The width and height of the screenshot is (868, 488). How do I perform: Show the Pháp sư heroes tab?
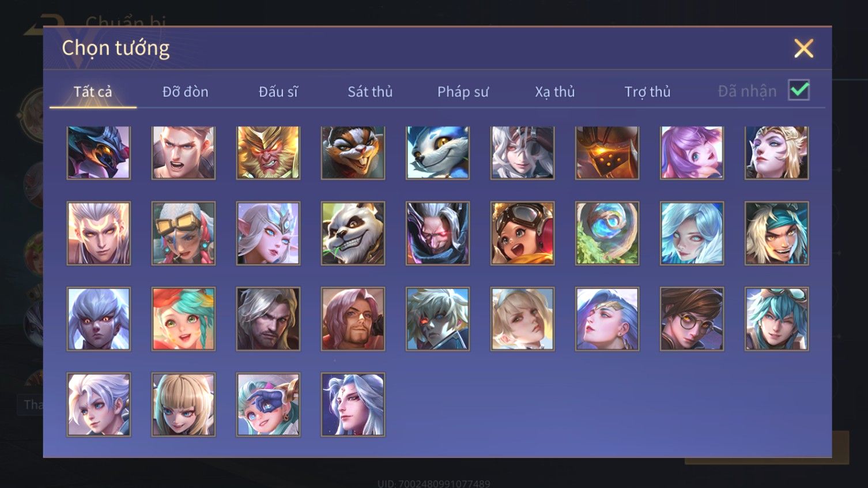pyautogui.click(x=463, y=92)
